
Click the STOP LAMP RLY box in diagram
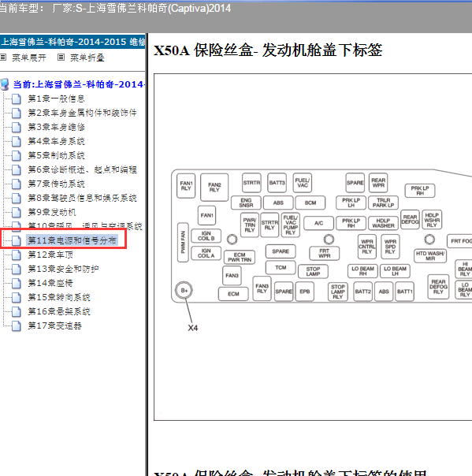pyautogui.click(x=337, y=292)
